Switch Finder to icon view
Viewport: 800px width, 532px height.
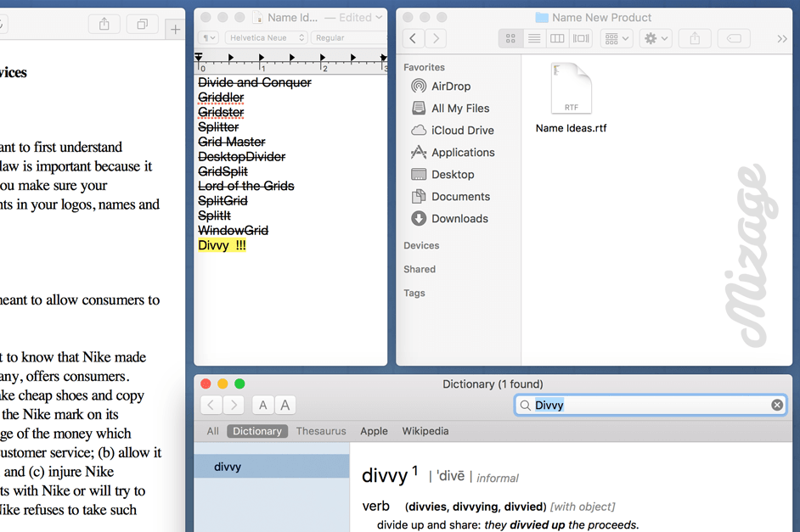(510, 38)
